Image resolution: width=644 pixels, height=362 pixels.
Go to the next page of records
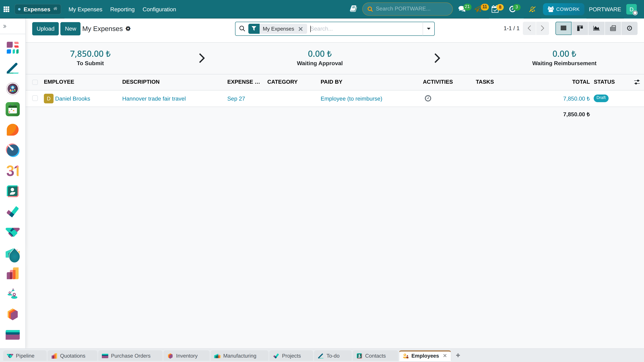[542, 28]
